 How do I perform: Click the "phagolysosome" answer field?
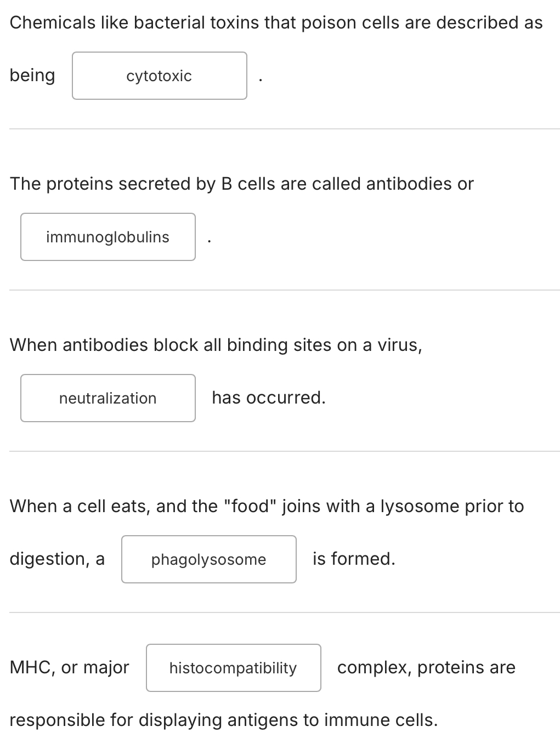[209, 559]
